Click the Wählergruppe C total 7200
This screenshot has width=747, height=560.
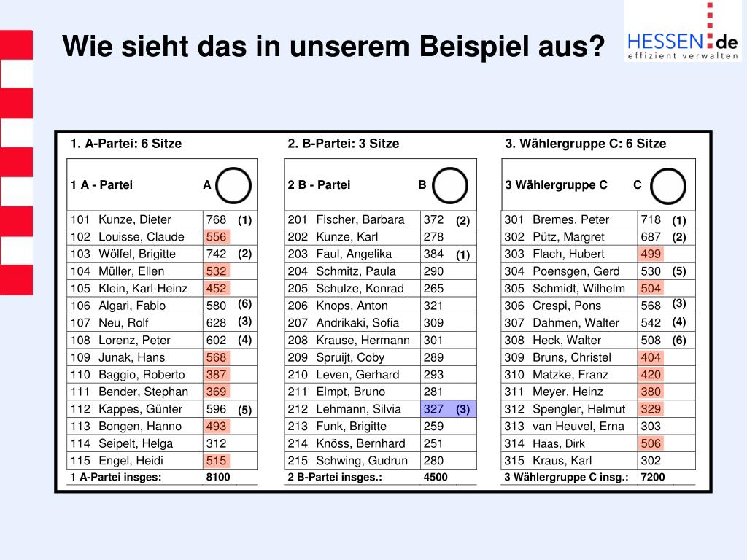click(652, 478)
